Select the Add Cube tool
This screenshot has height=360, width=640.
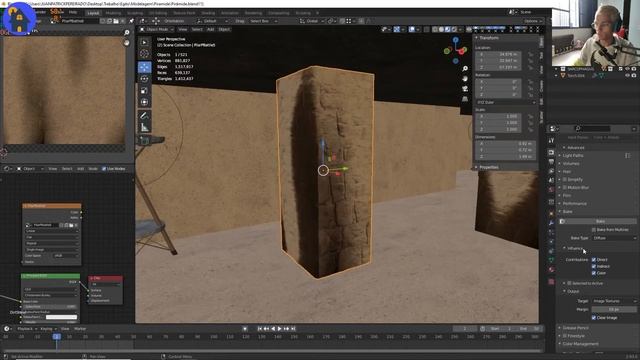[144, 141]
